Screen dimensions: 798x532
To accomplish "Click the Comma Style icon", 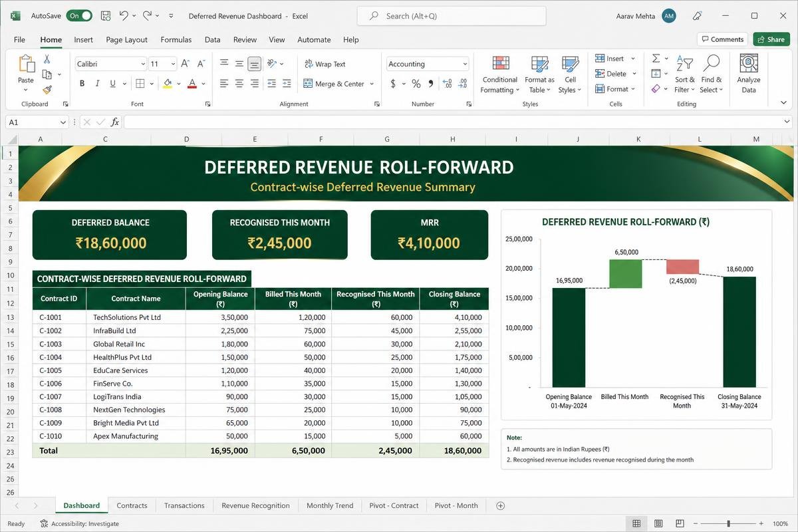I will coord(431,84).
